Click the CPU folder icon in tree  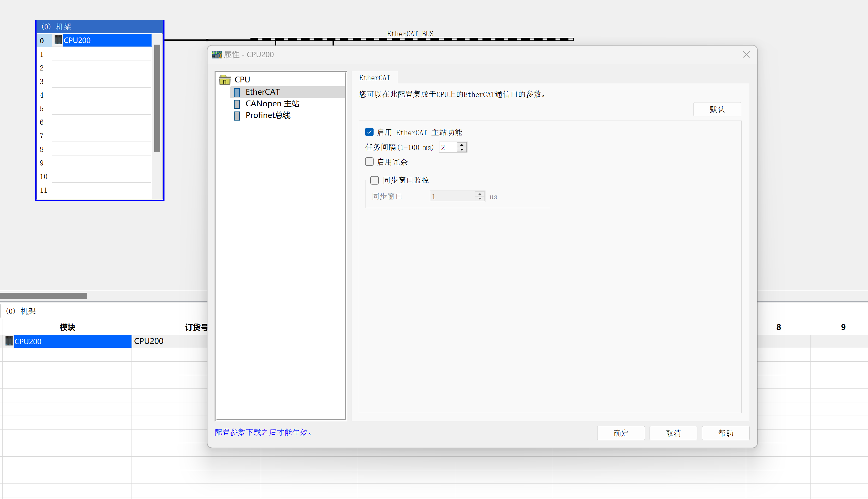[225, 80]
